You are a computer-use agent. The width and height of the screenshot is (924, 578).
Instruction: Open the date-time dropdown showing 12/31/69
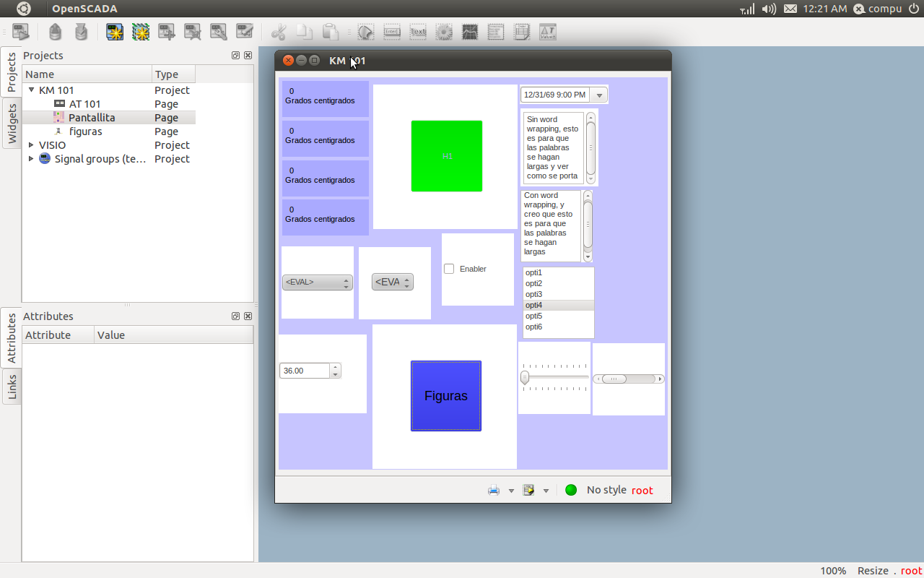pyautogui.click(x=599, y=95)
